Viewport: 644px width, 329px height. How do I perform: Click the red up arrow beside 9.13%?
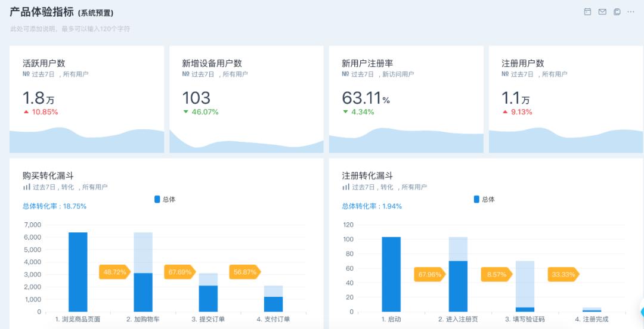click(505, 111)
